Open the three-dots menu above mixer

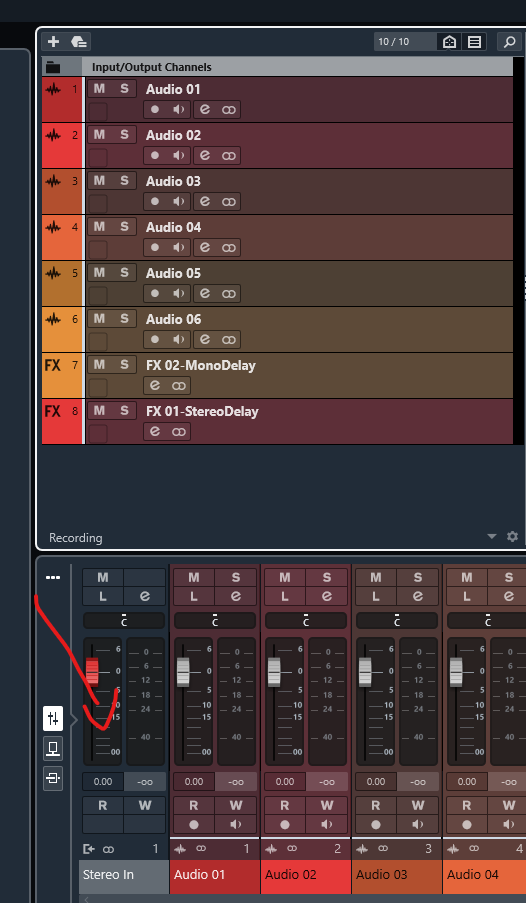pyautogui.click(x=53, y=577)
